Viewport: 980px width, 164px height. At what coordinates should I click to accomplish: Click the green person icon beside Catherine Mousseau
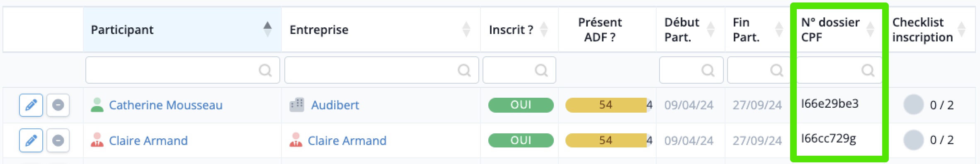[x=97, y=105]
